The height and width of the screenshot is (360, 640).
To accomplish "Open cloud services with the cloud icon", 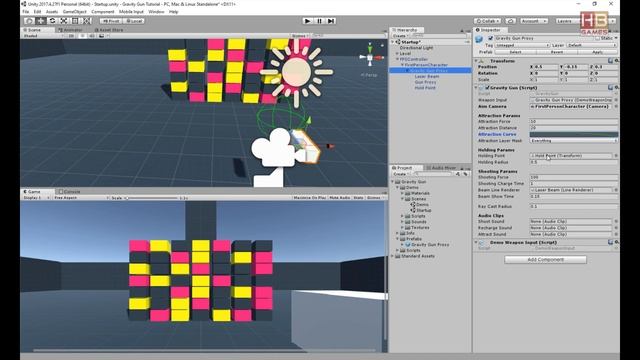I will [510, 21].
